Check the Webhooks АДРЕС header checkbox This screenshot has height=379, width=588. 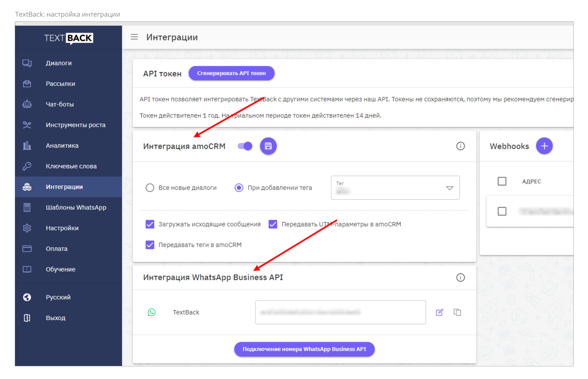point(502,181)
